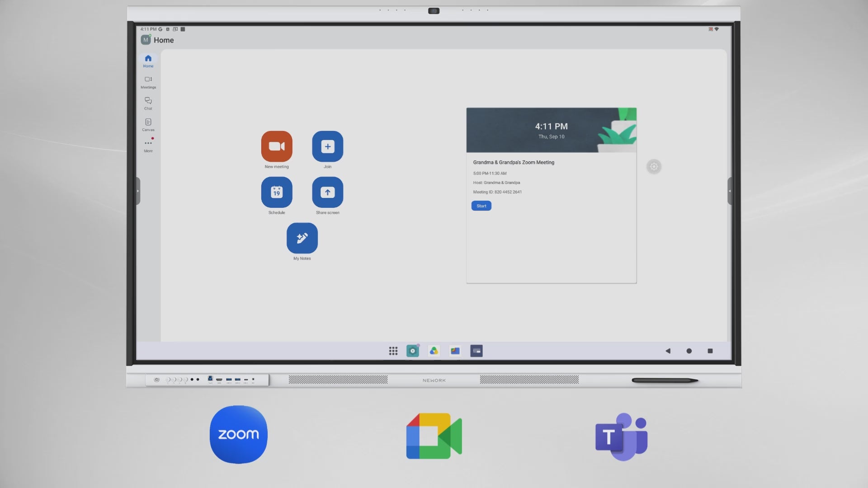Click the 4:11 PM clock banner on meeting card
Screen dimensions: 868x488
click(x=552, y=130)
